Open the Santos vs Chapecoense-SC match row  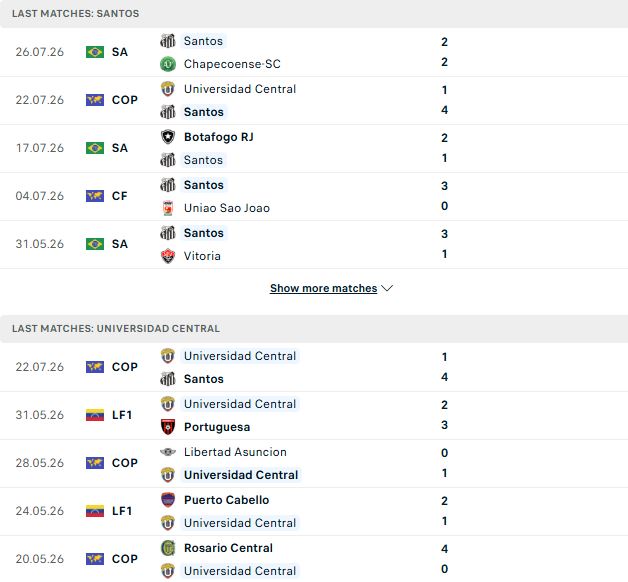point(314,52)
